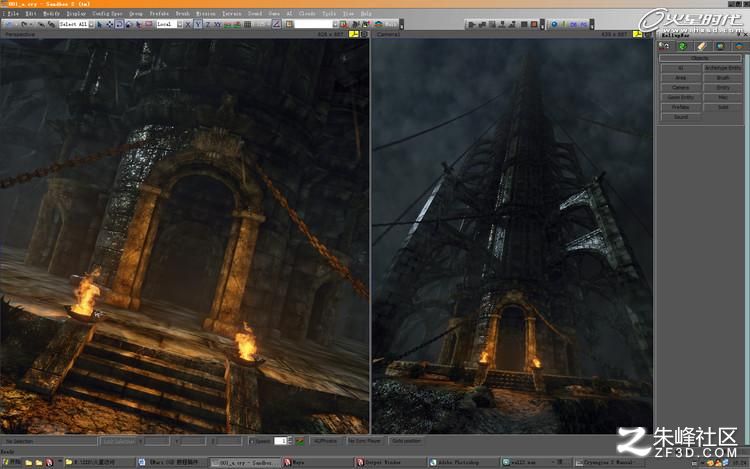
Task: Open overflow arrow after the red square icon
Action: click(x=542, y=24)
